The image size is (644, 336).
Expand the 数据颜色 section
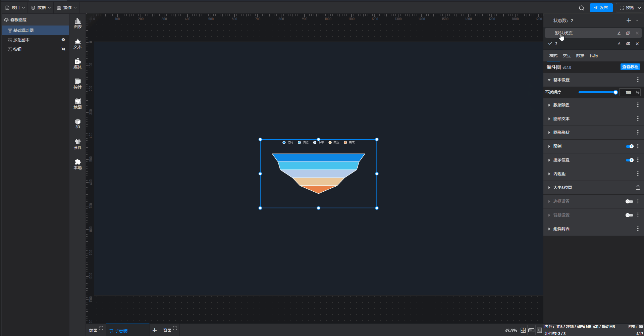click(561, 105)
